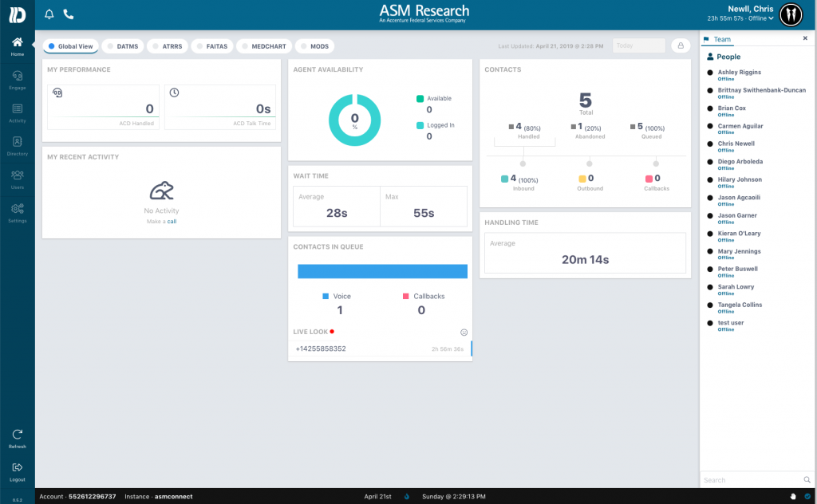
Task: Click the Newll, Chris user name
Action: tap(750, 9)
